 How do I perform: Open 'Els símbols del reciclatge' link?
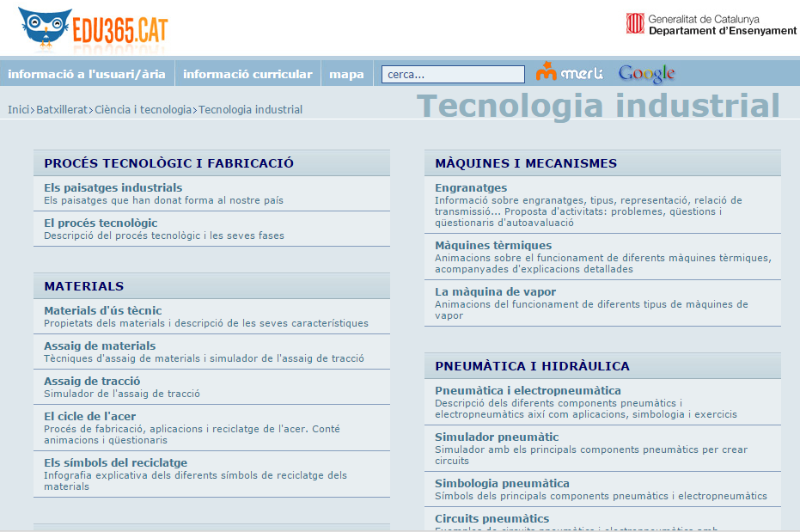[x=115, y=462]
